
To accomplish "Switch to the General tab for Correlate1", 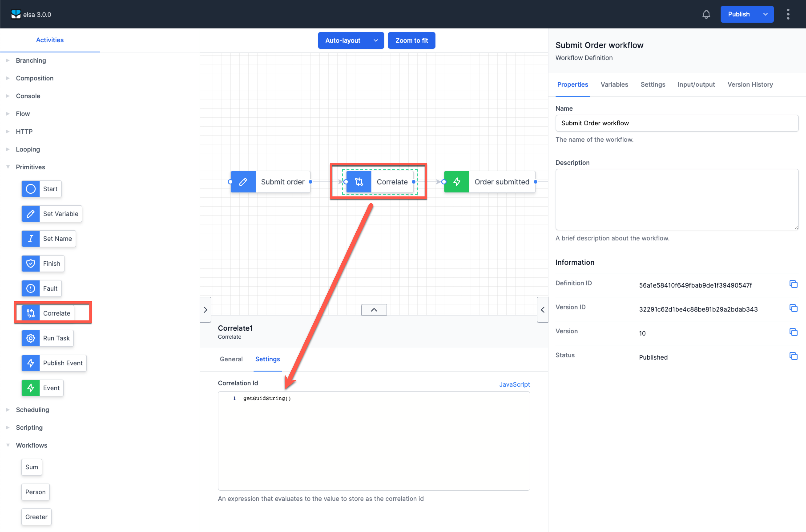I will 231,359.
